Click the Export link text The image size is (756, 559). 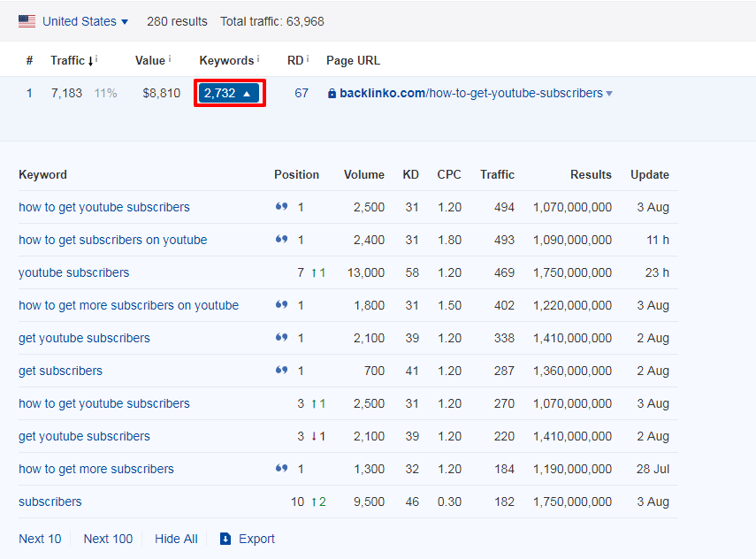coord(256,539)
